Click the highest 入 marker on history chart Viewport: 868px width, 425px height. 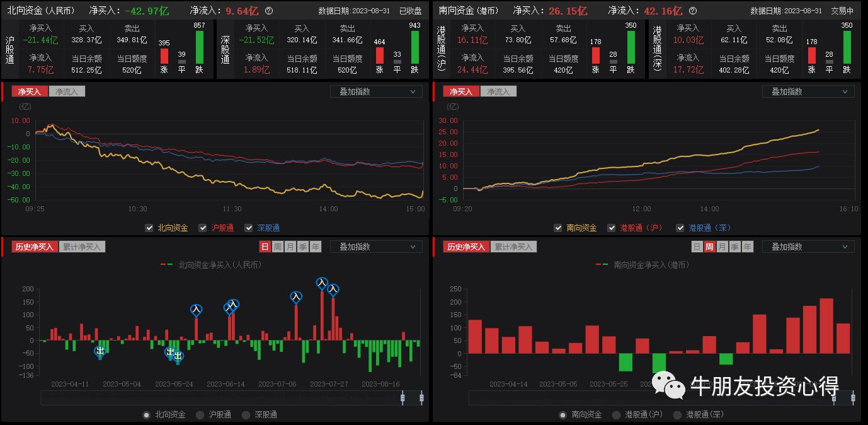point(322,283)
